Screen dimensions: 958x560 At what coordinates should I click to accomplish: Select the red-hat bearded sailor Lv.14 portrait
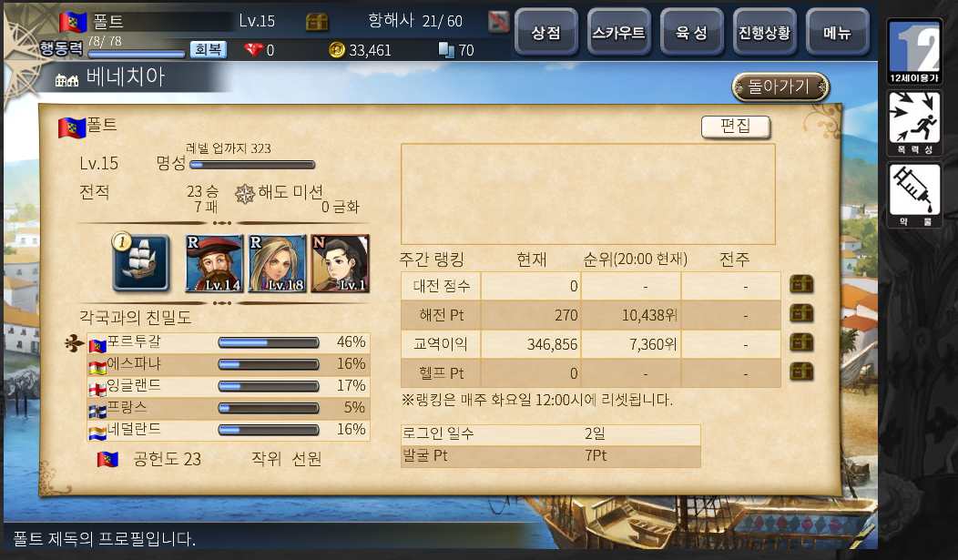click(214, 263)
